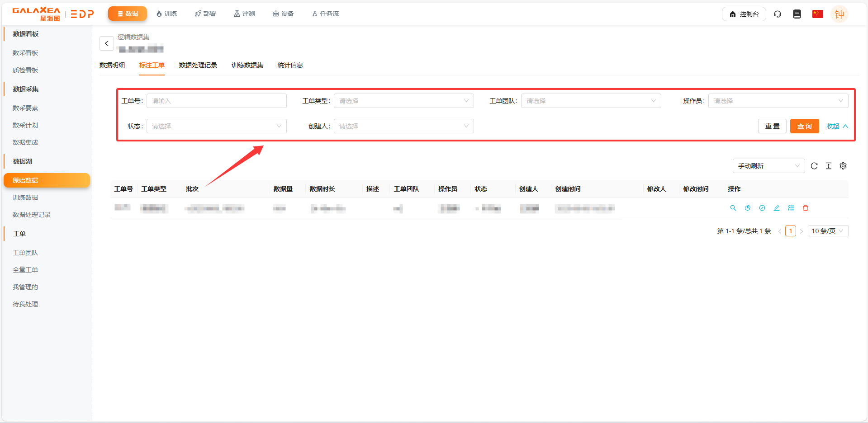Viewport: 868px width, 423px height.
Task: Click the pencil edit icon in the row
Action: click(777, 208)
